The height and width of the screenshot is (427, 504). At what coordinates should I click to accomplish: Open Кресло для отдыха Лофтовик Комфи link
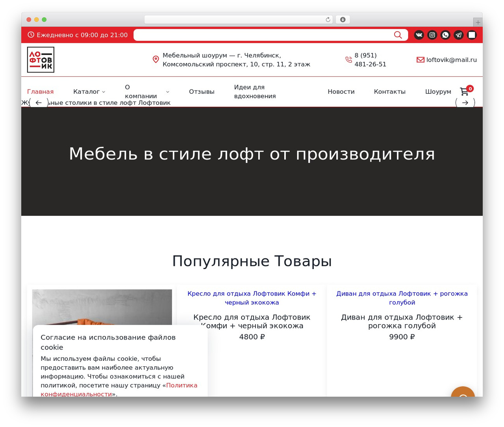coord(252,298)
